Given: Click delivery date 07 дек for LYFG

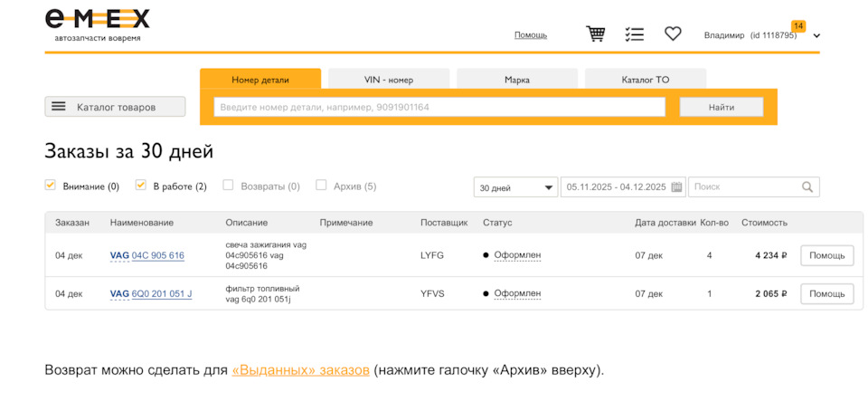Looking at the screenshot, I should click(649, 255).
